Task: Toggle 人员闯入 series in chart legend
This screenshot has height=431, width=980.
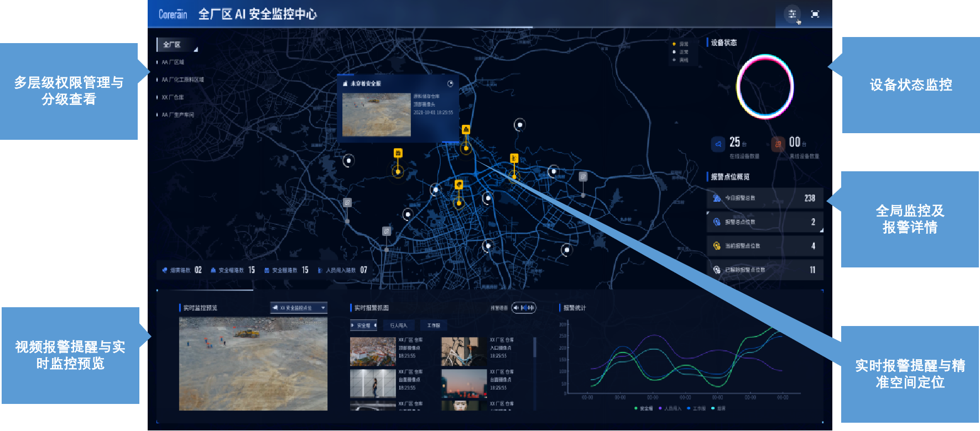Action: click(670, 408)
